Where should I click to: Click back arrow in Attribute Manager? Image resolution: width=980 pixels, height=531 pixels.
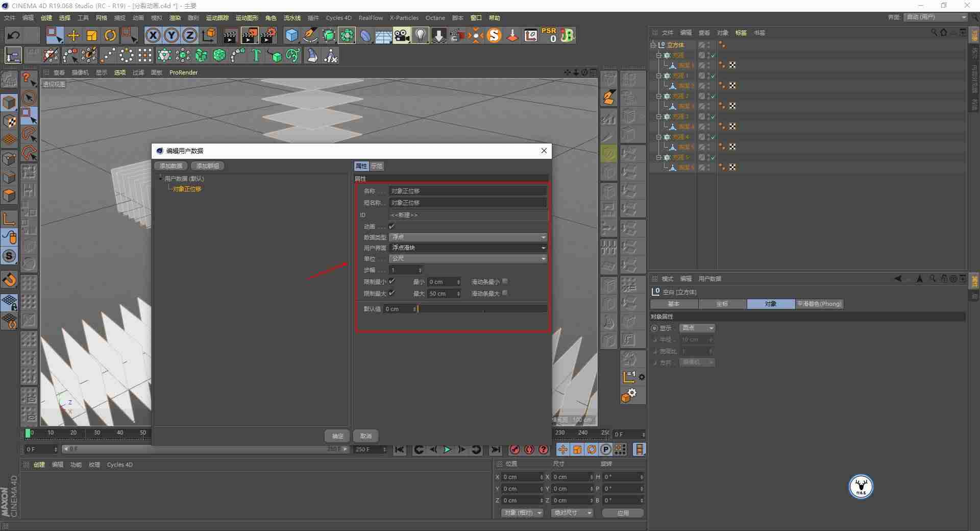click(898, 278)
